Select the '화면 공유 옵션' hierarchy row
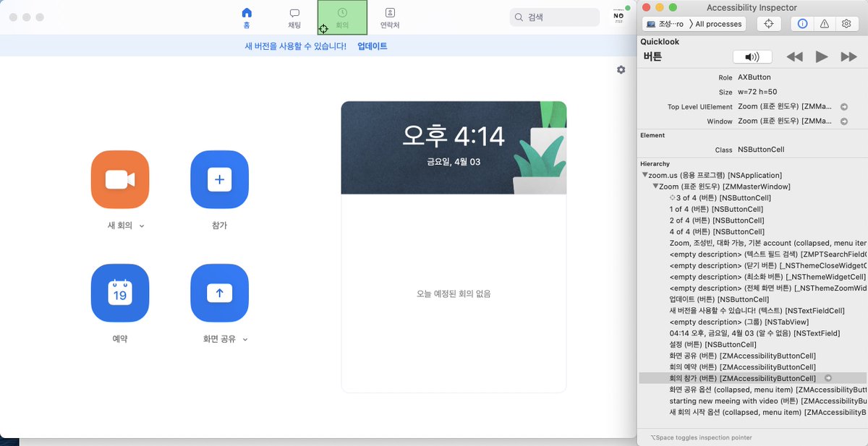This screenshot has width=868, height=446. 753,390
